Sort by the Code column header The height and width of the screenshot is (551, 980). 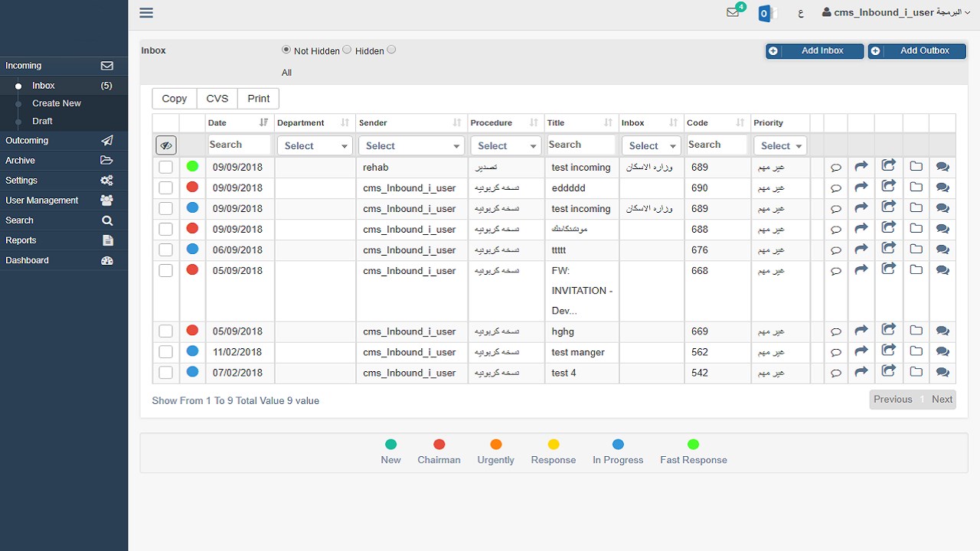click(x=717, y=122)
